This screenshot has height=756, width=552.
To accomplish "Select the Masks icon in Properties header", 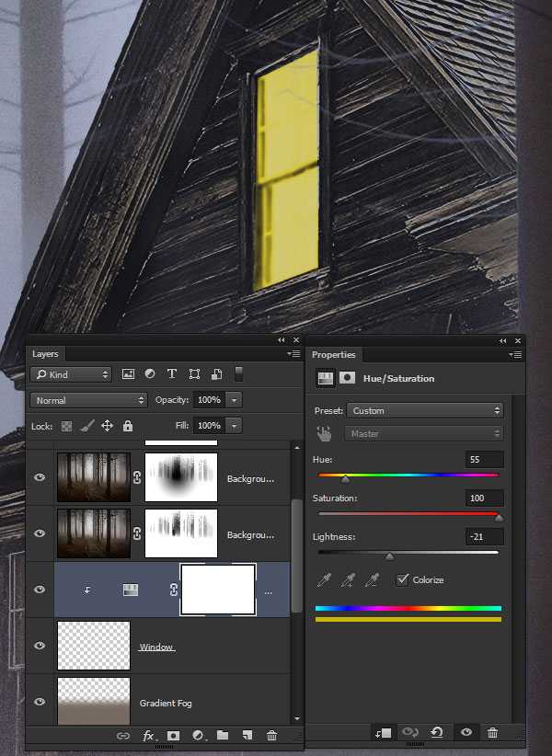I will pos(348,378).
